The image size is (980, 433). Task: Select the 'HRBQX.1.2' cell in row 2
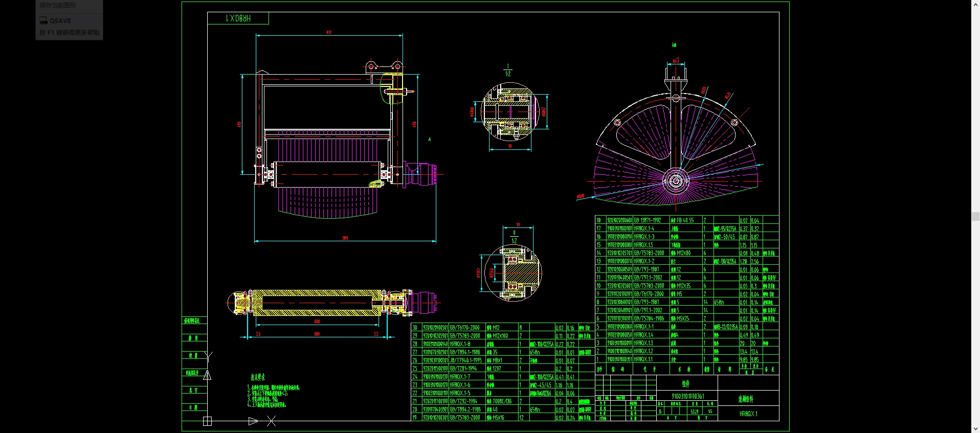click(x=652, y=351)
